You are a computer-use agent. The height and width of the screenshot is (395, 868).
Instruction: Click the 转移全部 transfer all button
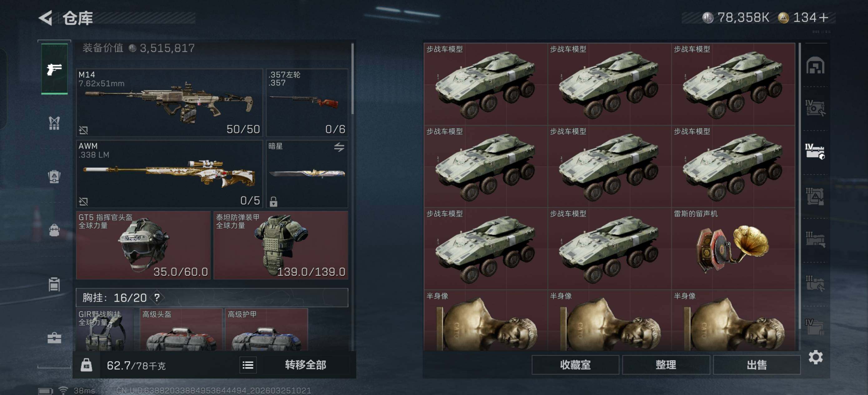click(305, 365)
